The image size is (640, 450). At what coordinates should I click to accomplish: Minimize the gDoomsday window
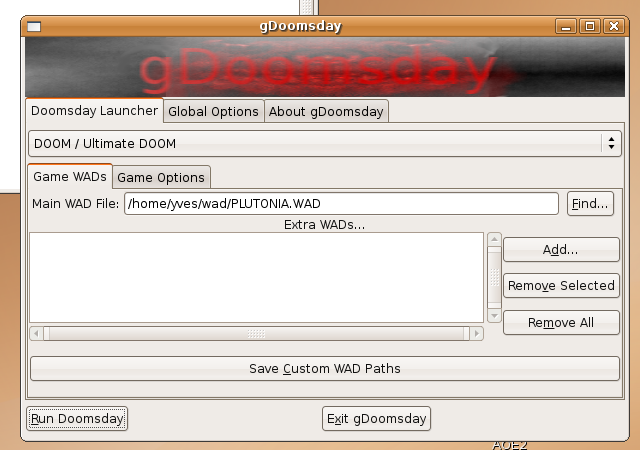(566, 27)
